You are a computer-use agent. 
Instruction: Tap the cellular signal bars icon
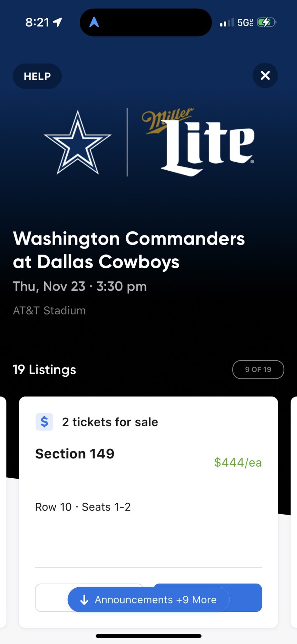point(227,22)
